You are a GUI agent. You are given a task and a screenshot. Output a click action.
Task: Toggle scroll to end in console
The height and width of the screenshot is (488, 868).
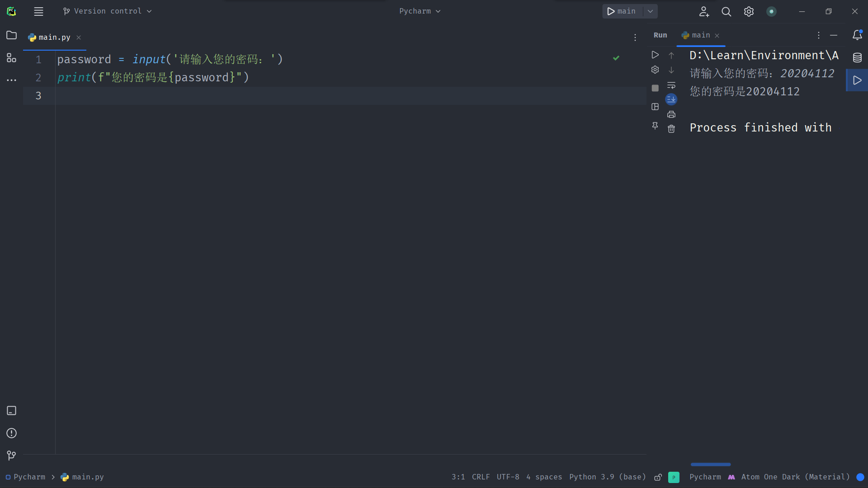[x=671, y=99]
